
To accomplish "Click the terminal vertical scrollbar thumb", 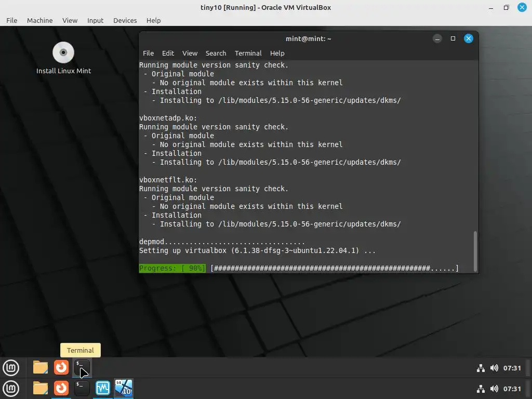I will click(475, 250).
